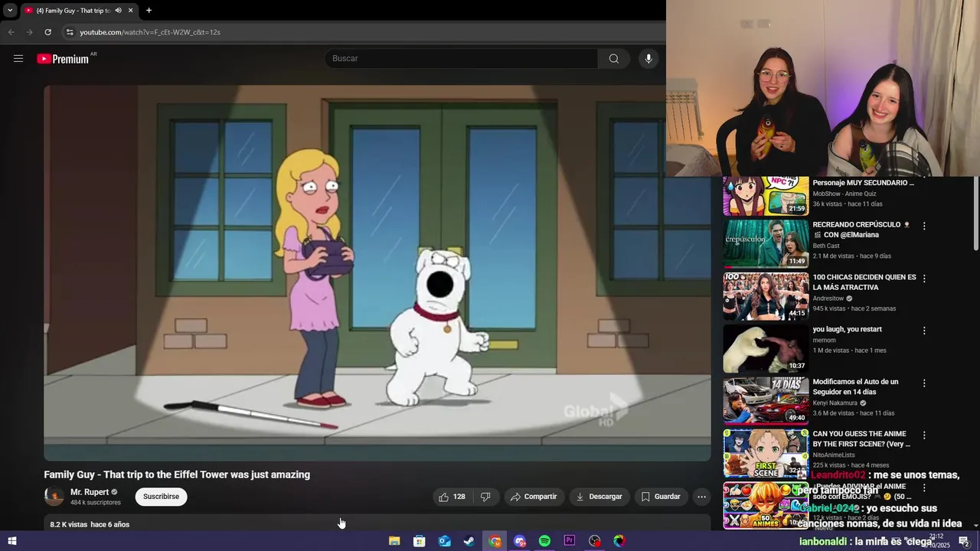Open Steam from taskbar

tap(469, 541)
